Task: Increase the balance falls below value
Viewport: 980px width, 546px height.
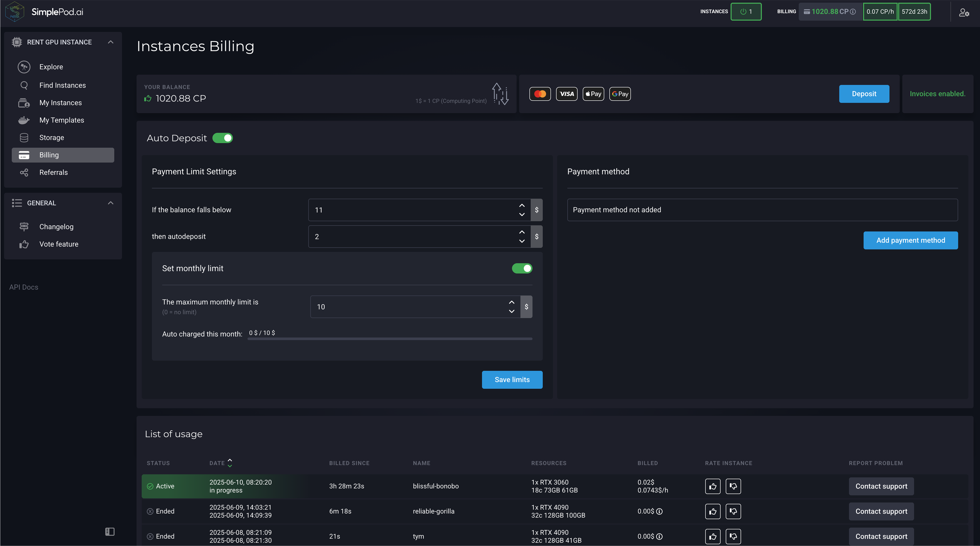Action: point(522,205)
